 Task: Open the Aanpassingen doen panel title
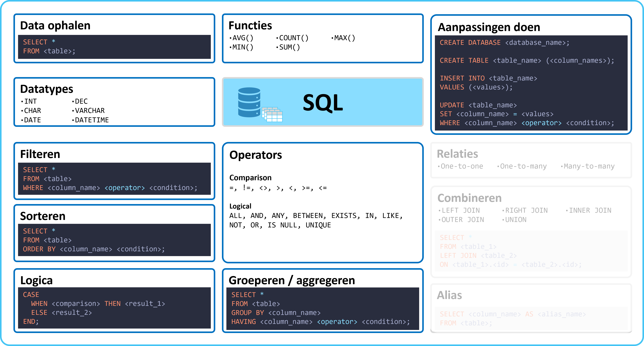pos(489,27)
